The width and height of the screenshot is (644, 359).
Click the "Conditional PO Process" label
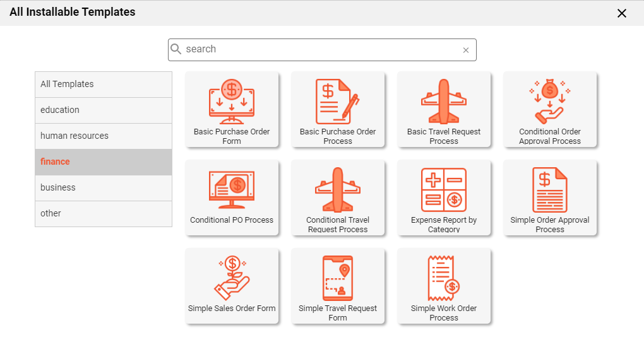point(232,220)
